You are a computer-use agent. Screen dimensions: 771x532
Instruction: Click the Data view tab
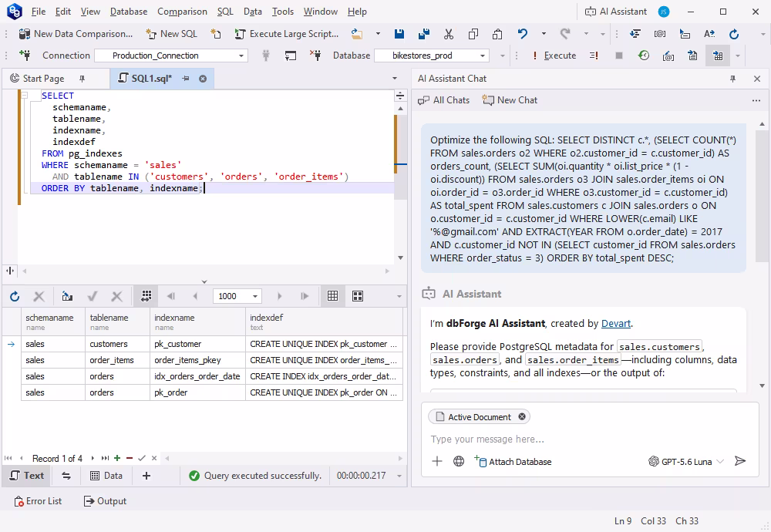click(106, 476)
